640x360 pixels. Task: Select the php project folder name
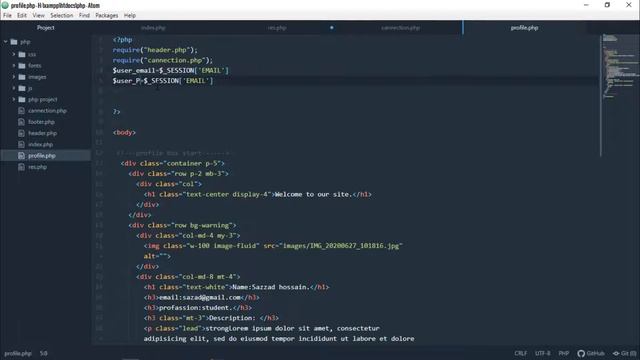point(42,99)
